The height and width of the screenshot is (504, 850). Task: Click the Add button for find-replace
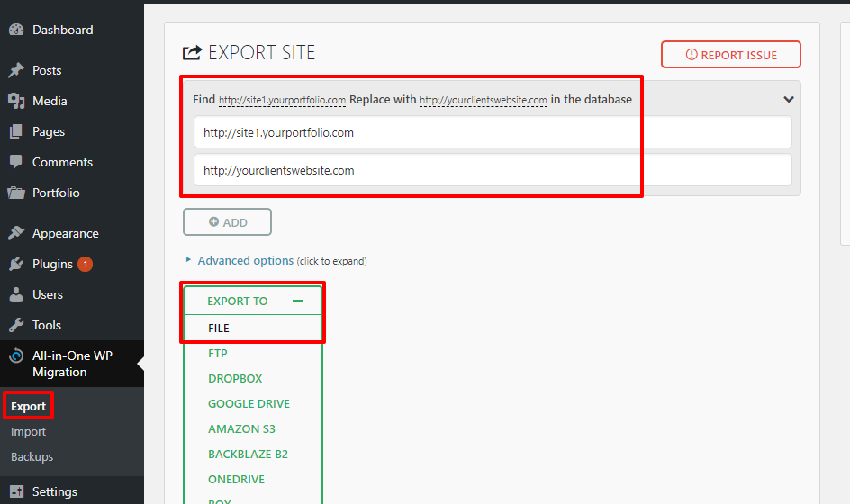click(x=227, y=222)
